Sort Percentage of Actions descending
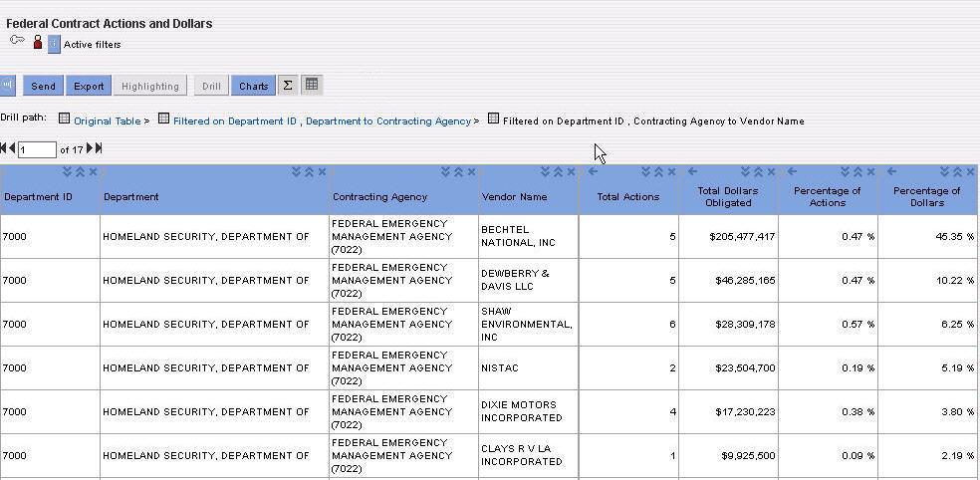 (846, 172)
